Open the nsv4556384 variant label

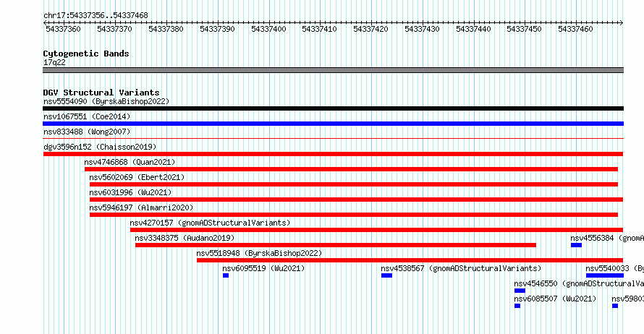[x=607, y=238]
